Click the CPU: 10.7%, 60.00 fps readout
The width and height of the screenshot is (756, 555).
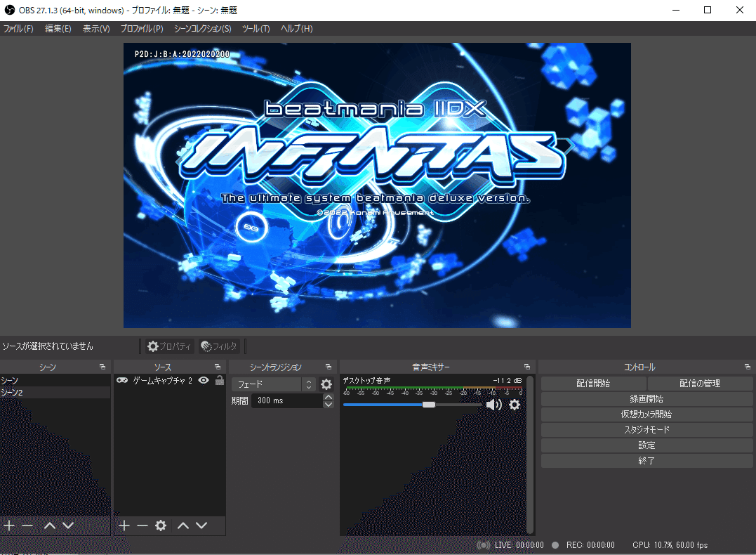(670, 545)
